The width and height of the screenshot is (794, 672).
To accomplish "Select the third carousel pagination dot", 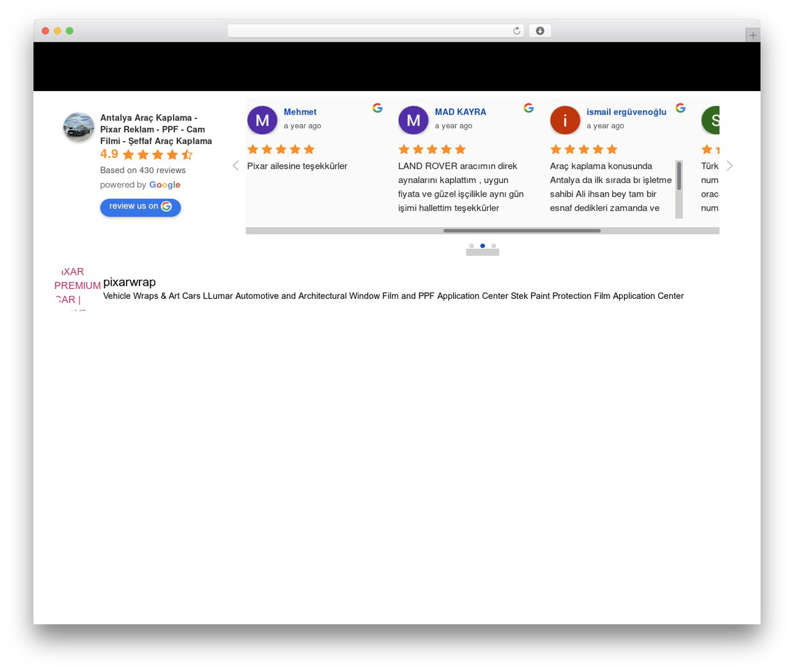I will tap(494, 246).
